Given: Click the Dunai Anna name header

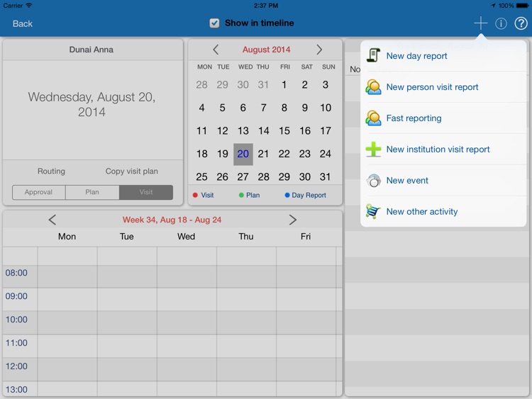Looking at the screenshot, I should pos(92,50).
